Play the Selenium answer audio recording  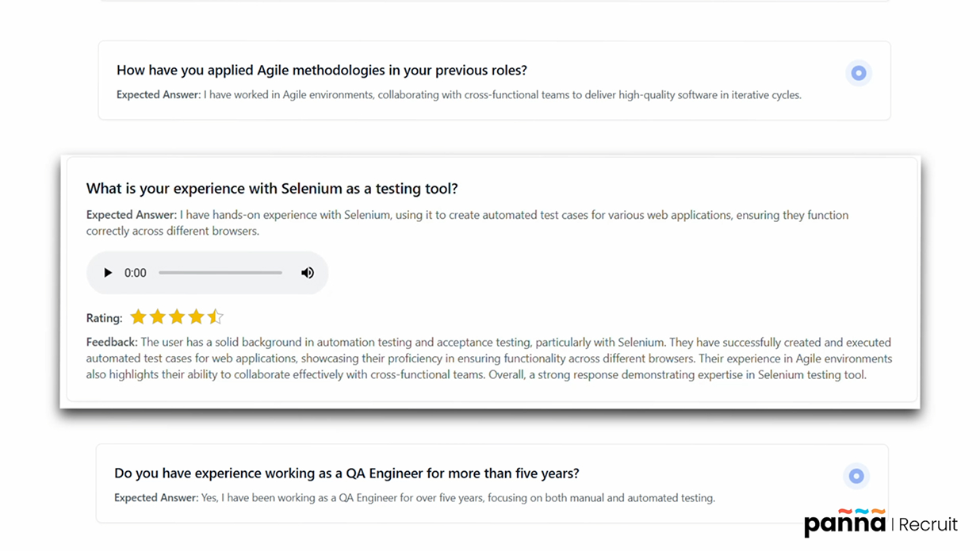(108, 273)
